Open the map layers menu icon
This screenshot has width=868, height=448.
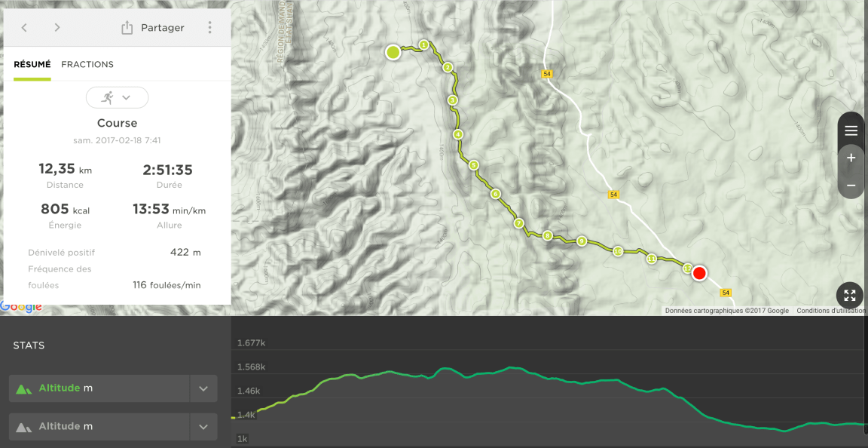coord(851,130)
